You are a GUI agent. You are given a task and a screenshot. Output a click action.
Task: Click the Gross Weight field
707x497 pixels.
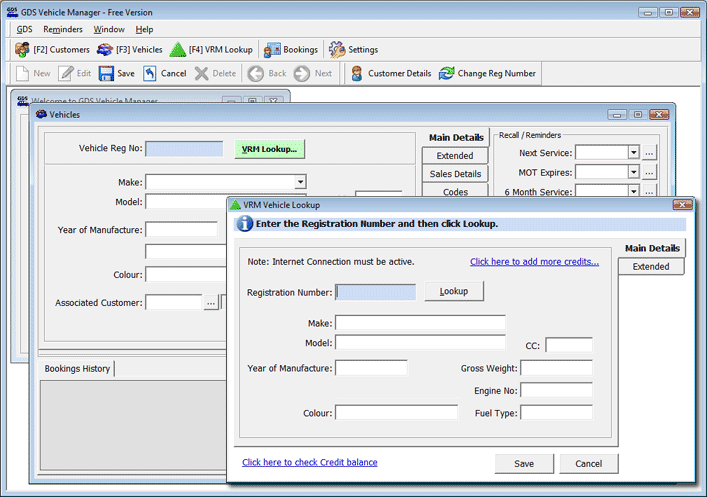(556, 368)
